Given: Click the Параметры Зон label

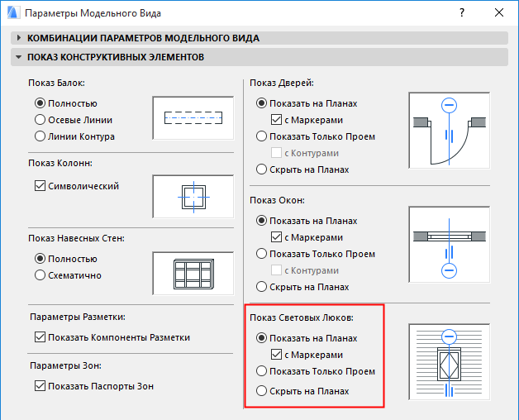Looking at the screenshot, I should [65, 365].
